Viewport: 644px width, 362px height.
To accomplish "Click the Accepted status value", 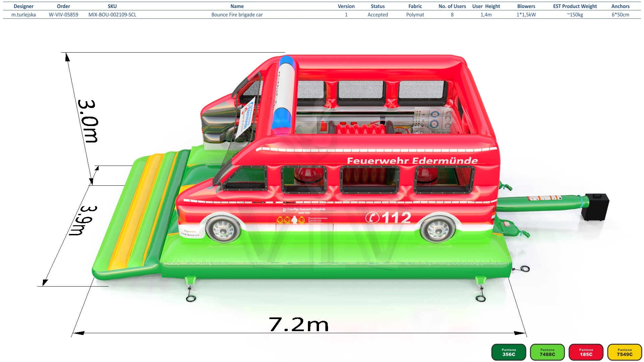I will coord(378,15).
